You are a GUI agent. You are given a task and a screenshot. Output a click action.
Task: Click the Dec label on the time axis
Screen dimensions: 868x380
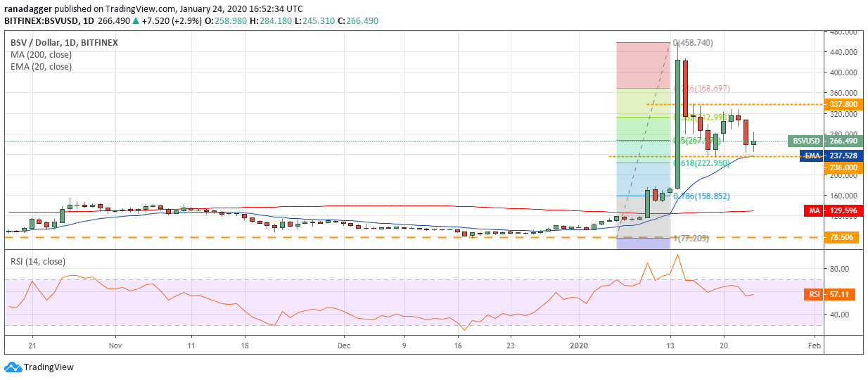tap(343, 346)
